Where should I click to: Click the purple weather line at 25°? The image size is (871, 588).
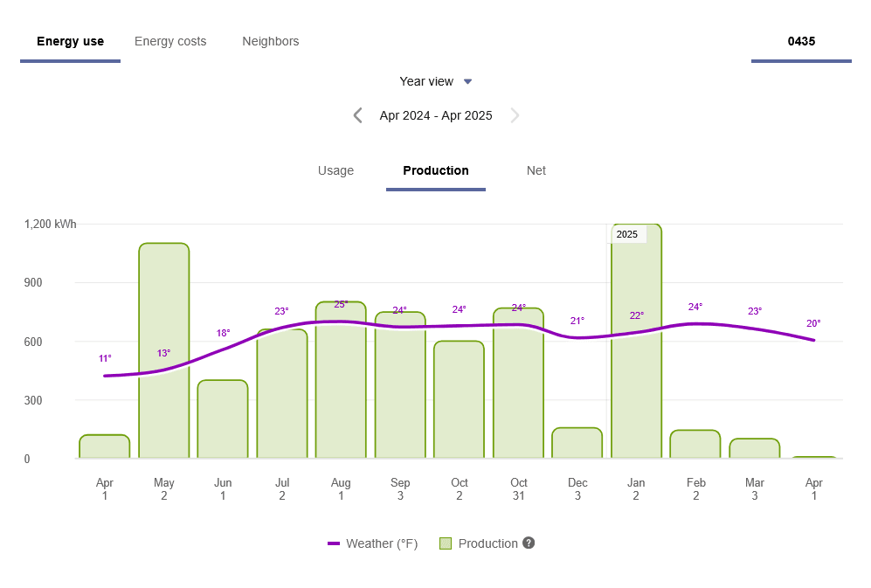[x=341, y=322]
